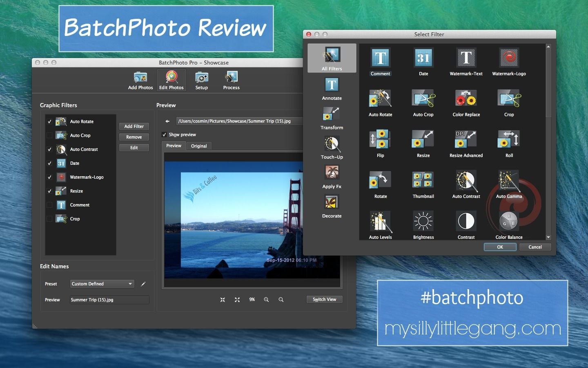This screenshot has height=368, width=588.
Task: Select the Rotate filter in the dialog
Action: pyautogui.click(x=381, y=184)
